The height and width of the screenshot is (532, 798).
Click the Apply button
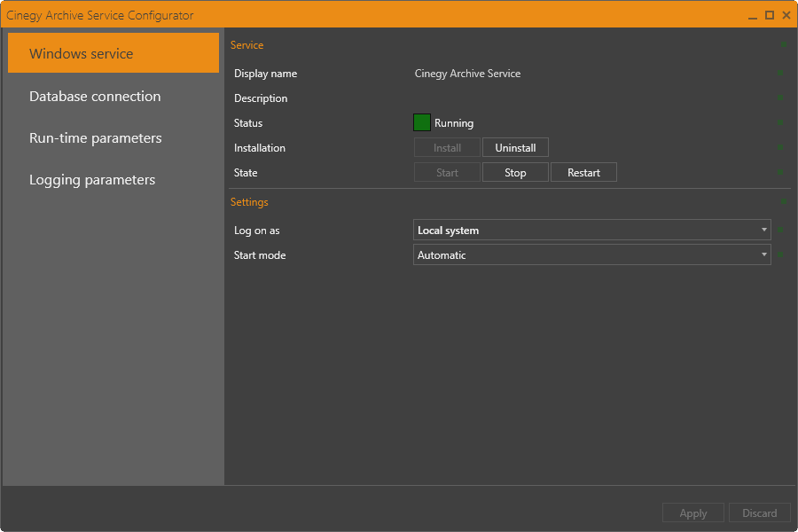tap(693, 512)
